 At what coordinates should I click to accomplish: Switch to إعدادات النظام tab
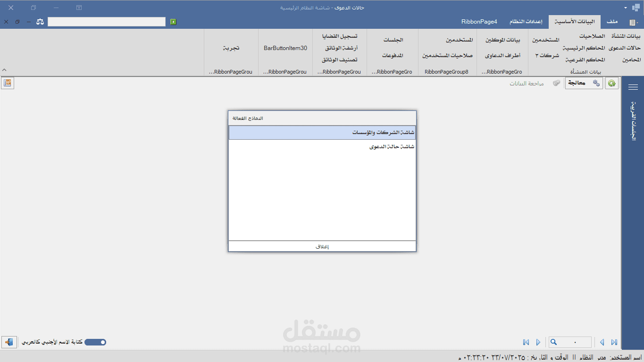tap(526, 22)
